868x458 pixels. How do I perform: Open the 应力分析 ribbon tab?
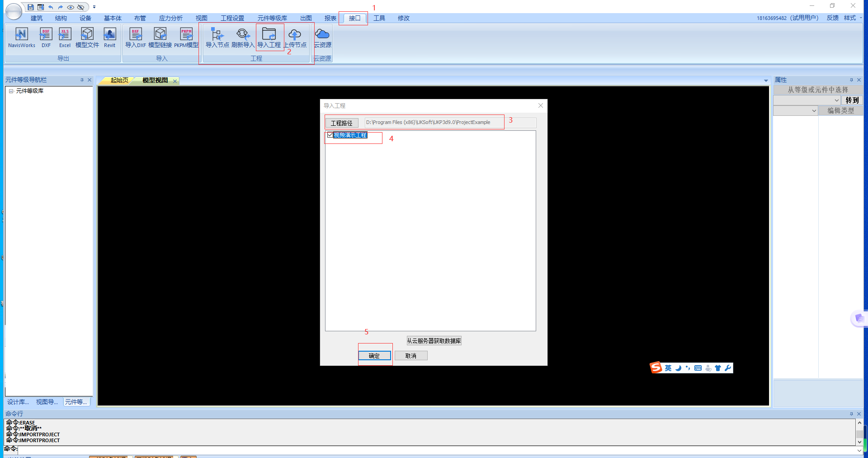pos(170,18)
